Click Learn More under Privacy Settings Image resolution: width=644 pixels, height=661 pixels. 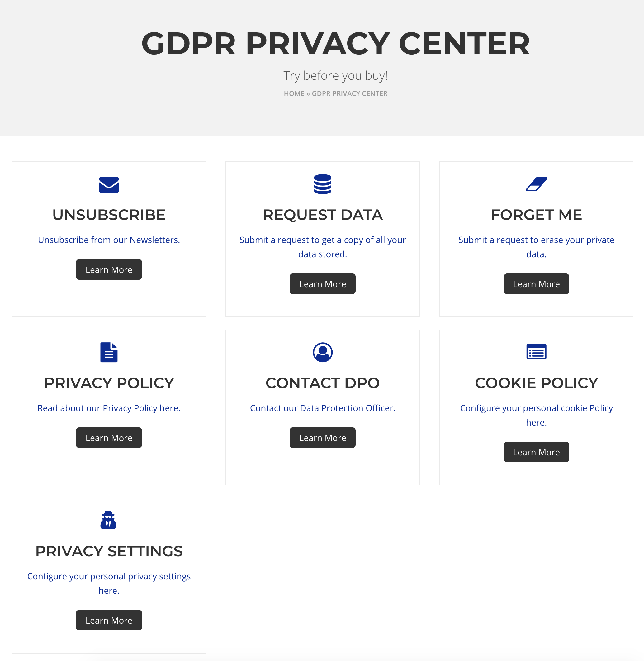[x=109, y=620]
